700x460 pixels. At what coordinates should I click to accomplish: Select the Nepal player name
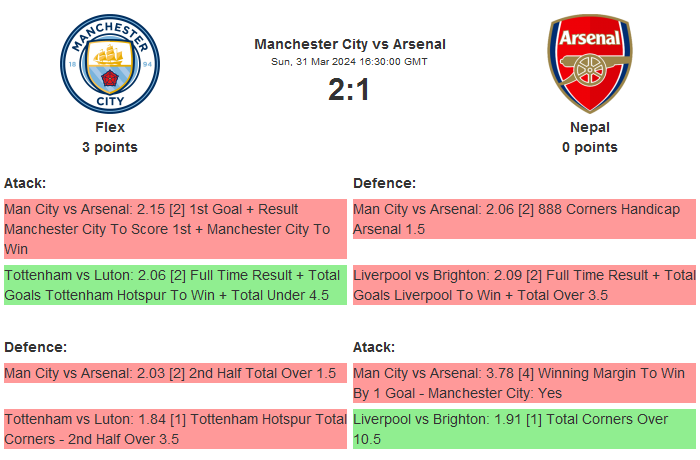589,127
